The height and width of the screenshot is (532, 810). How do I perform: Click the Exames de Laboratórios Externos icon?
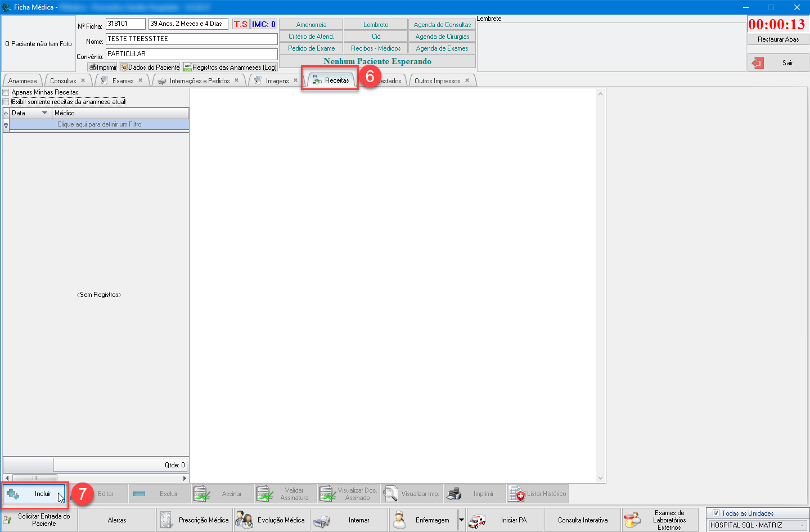632,520
